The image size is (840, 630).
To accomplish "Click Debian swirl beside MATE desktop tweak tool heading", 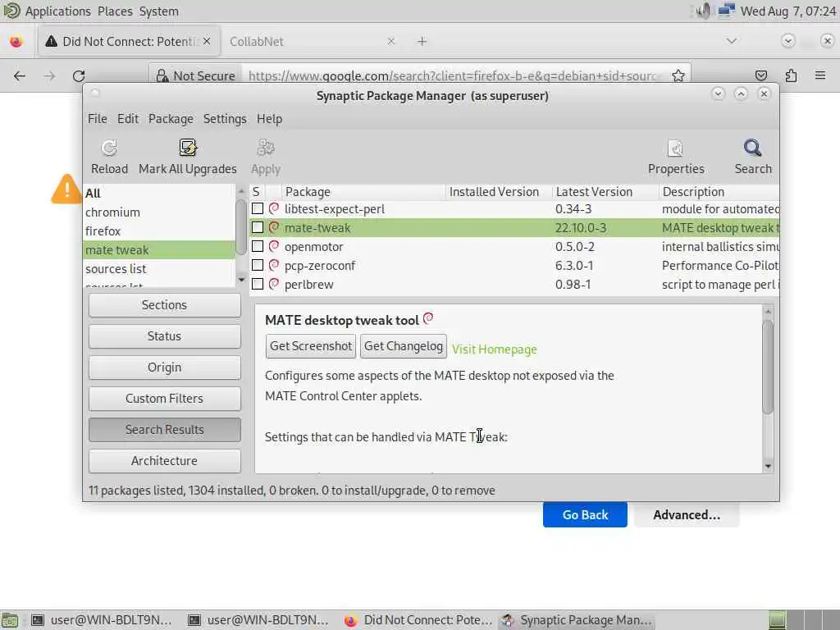I will (x=427, y=319).
